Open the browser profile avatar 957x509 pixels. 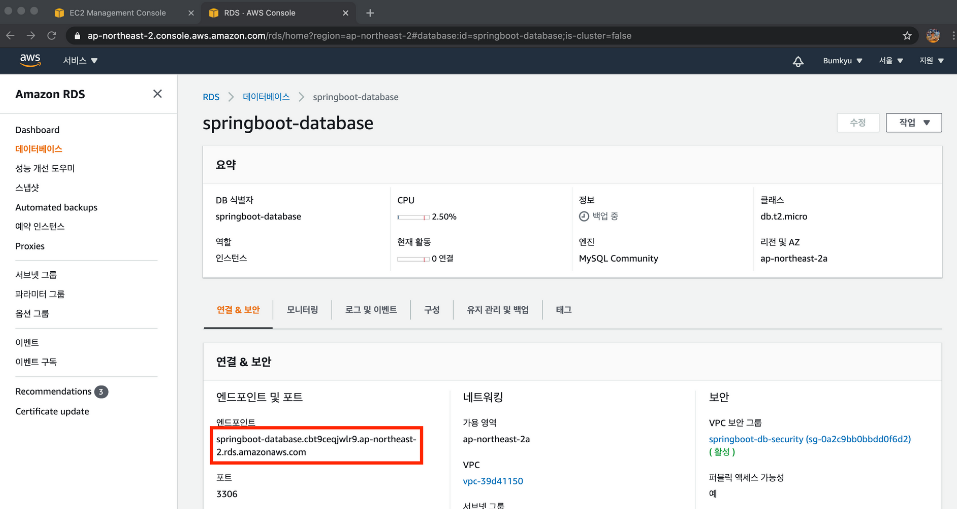[x=933, y=35]
